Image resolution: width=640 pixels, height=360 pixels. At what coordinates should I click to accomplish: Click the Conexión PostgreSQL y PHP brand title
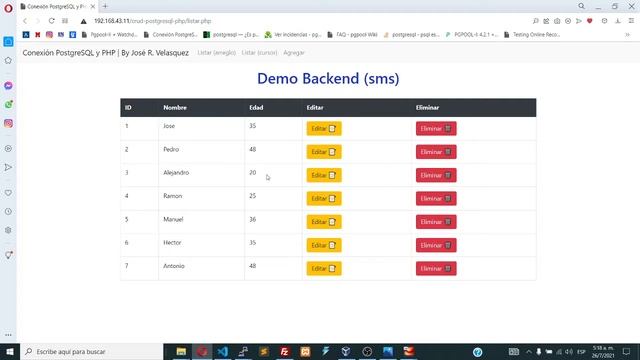tap(106, 53)
